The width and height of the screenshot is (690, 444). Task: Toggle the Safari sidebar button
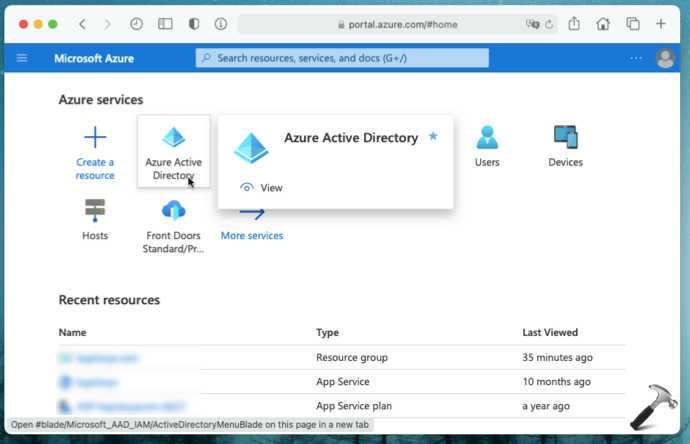165,23
